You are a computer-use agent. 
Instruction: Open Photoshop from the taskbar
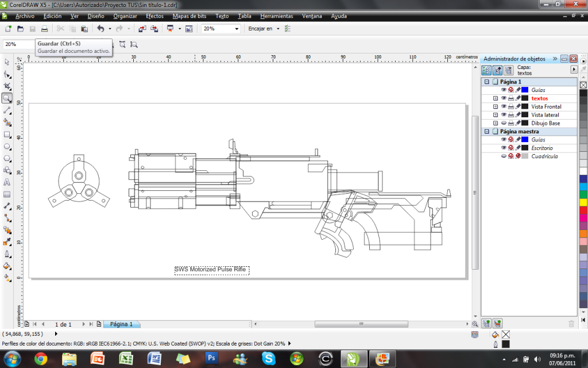(211, 359)
